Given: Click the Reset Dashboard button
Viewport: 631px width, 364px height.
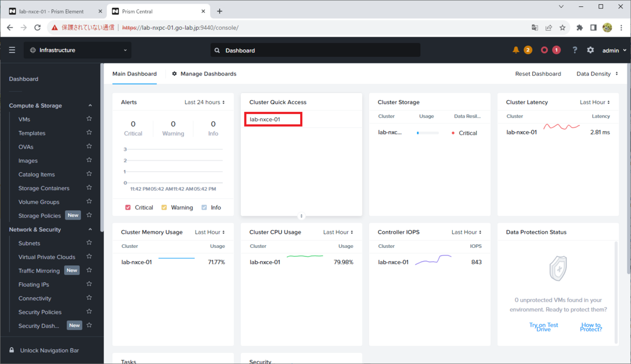Looking at the screenshot, I should click(x=538, y=74).
